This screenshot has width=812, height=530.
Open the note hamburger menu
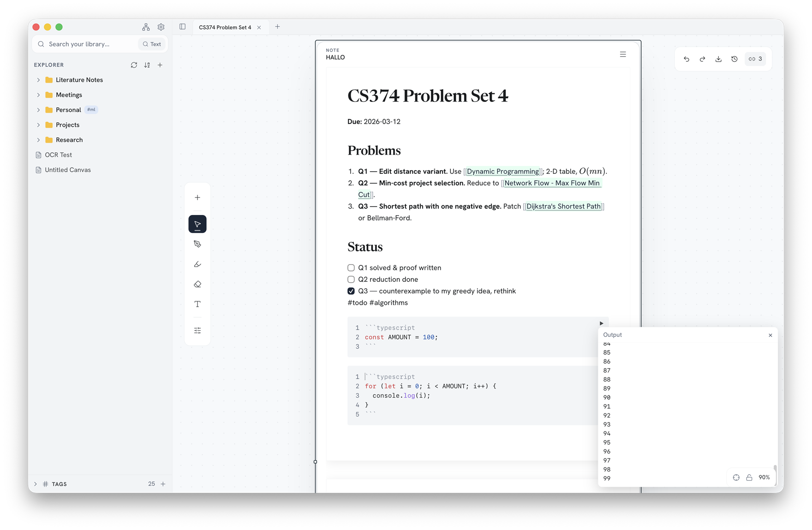[x=623, y=54]
